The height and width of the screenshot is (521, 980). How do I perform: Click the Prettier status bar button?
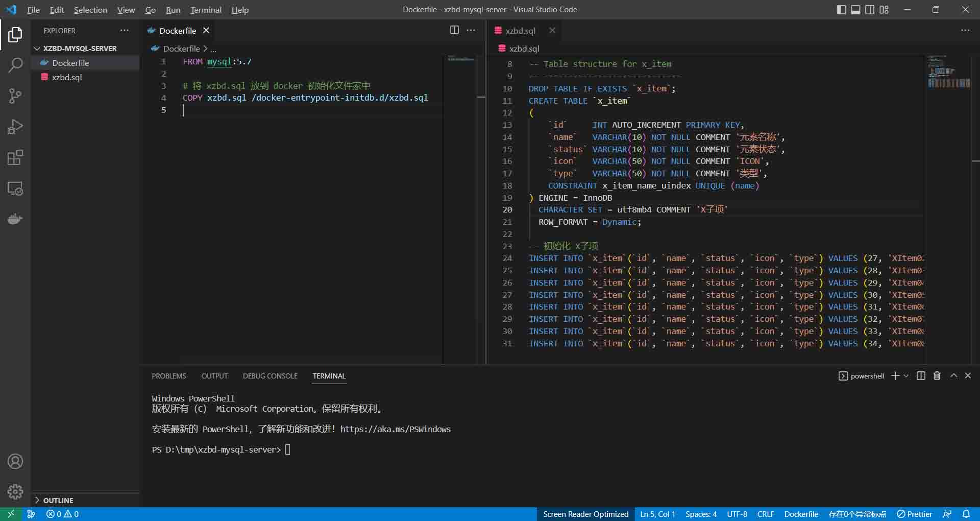point(914,514)
